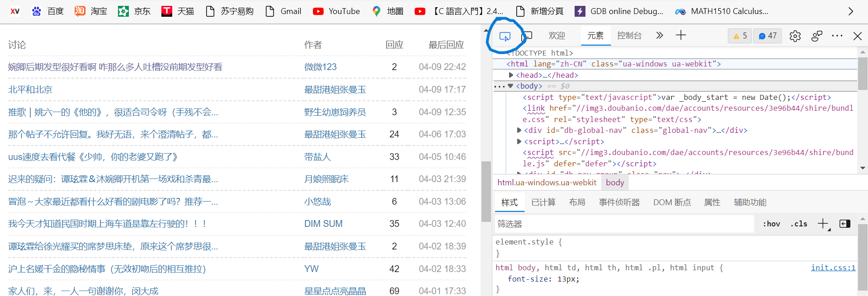868x296 pixels.
Task: Open DevTools customize ellipsis menu
Action: pos(837,36)
